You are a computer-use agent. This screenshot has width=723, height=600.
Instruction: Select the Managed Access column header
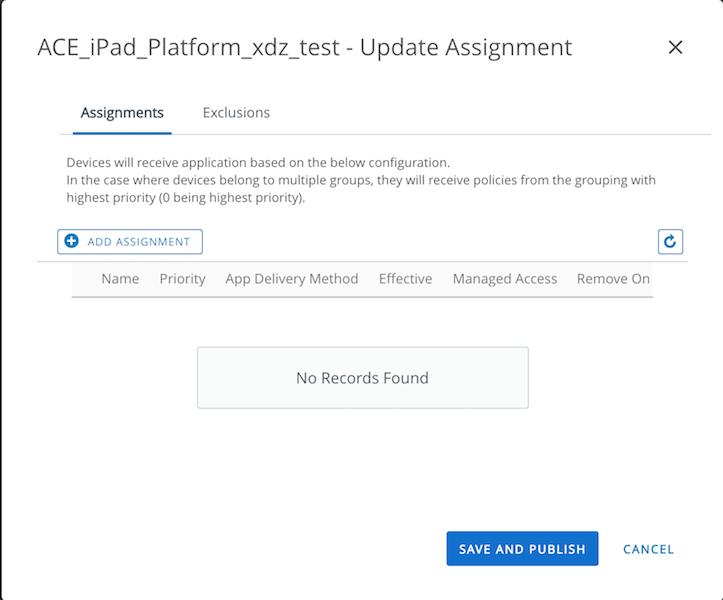click(504, 279)
